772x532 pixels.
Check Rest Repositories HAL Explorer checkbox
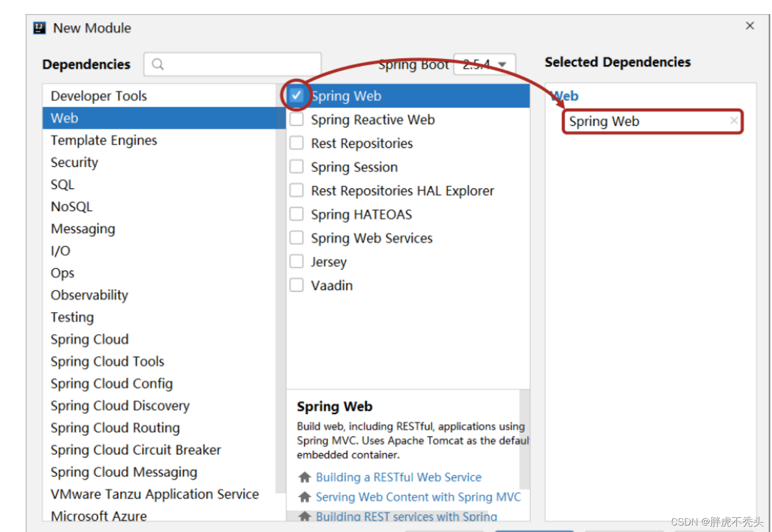[297, 191]
